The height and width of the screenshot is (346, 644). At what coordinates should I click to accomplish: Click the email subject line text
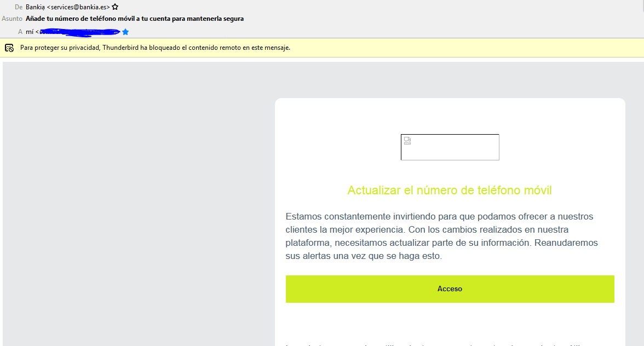(135, 19)
